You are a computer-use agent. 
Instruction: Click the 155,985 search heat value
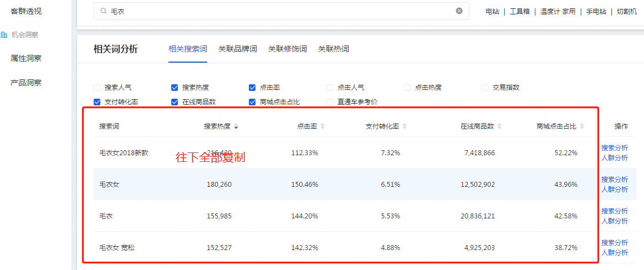219,216
